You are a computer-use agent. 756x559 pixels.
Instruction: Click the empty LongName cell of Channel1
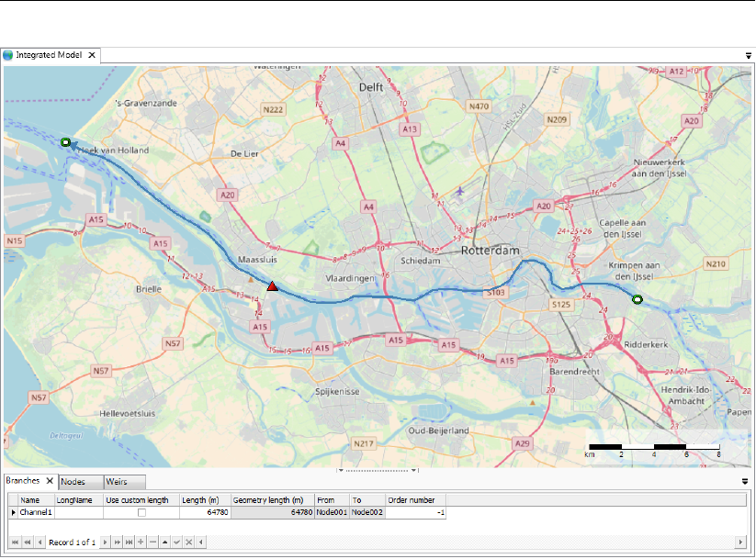point(79,512)
